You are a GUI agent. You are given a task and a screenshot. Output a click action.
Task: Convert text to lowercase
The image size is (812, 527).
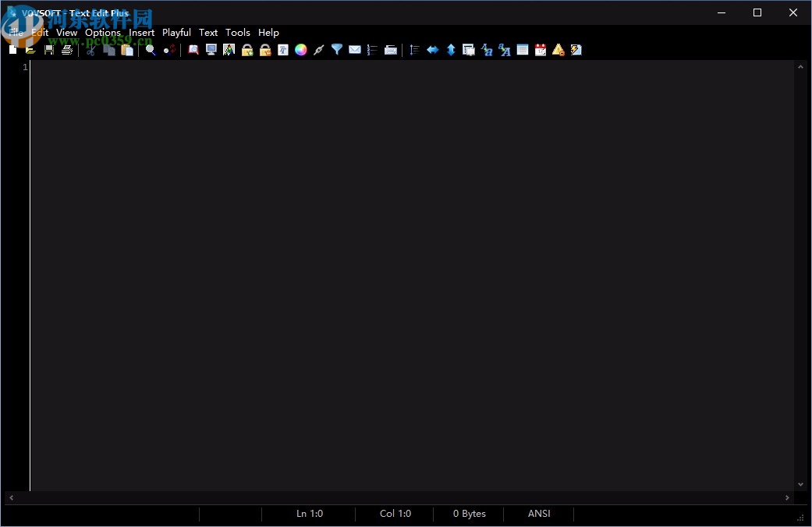point(487,49)
